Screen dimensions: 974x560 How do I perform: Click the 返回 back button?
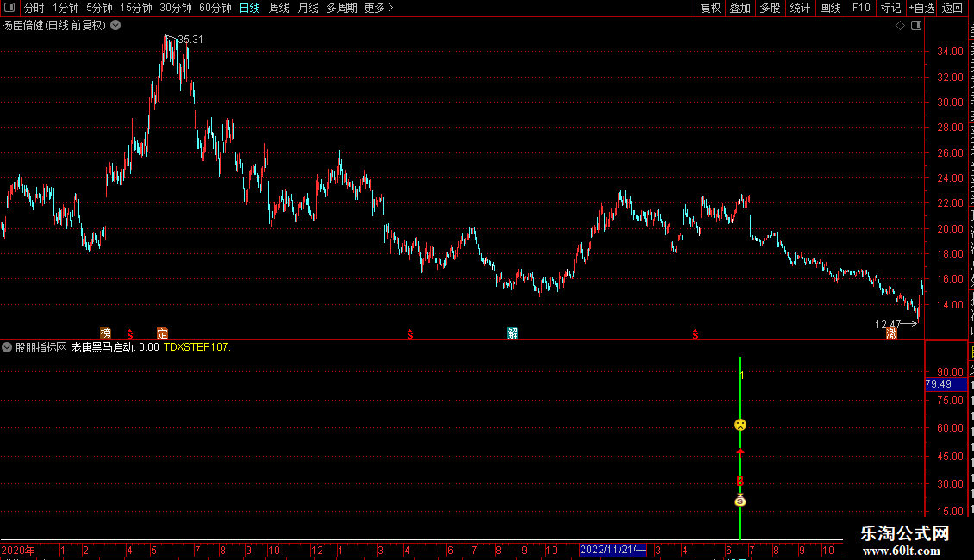952,8
